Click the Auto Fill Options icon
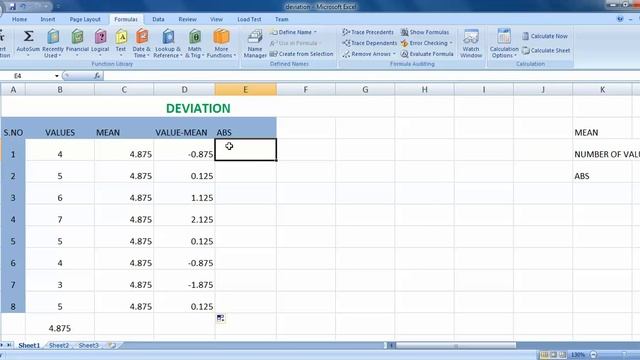Screen dimensions: 640x360 [x=220, y=318]
